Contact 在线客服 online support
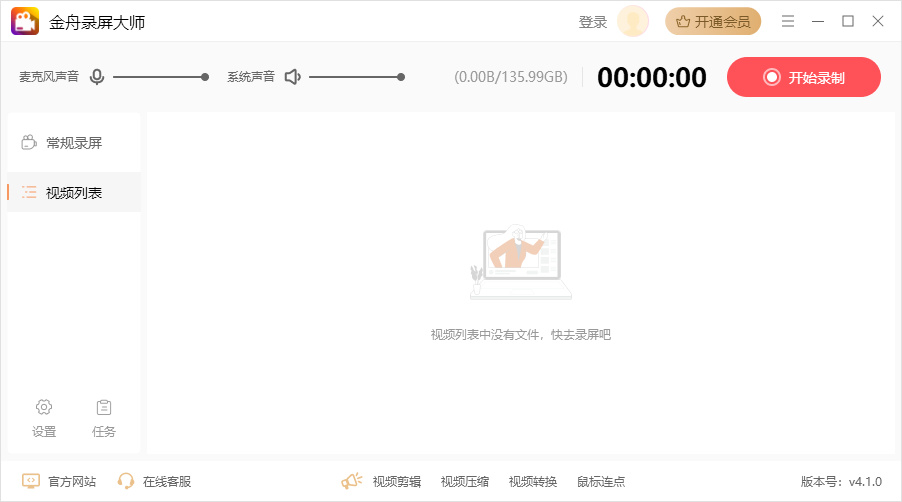This screenshot has width=902, height=502. coord(155,481)
